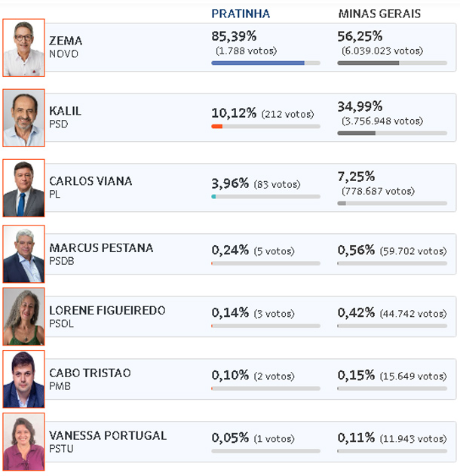Click Vanessa Portugal's portrait
This screenshot has height=476, width=460.
[23, 442]
